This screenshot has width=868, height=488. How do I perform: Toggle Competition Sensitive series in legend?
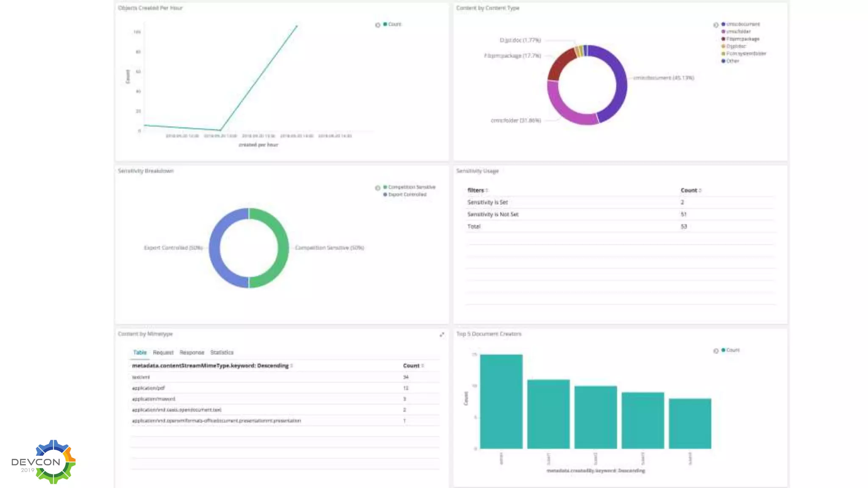click(x=412, y=187)
